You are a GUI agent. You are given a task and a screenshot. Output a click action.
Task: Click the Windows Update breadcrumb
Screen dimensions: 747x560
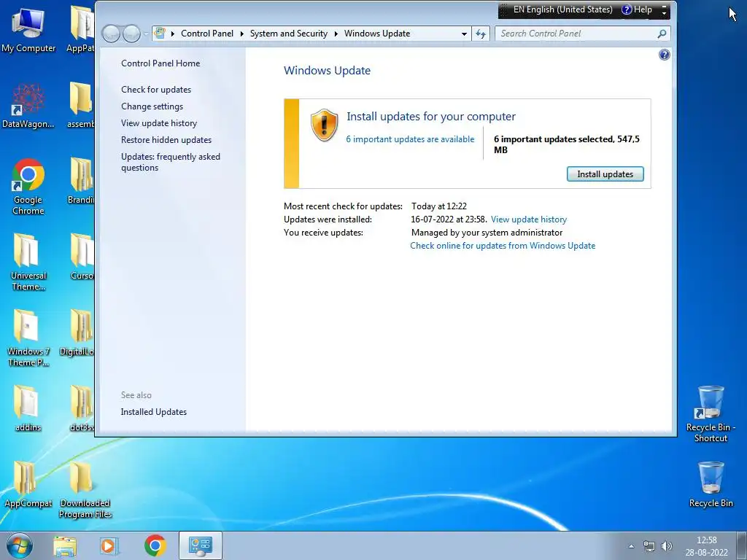tap(377, 34)
